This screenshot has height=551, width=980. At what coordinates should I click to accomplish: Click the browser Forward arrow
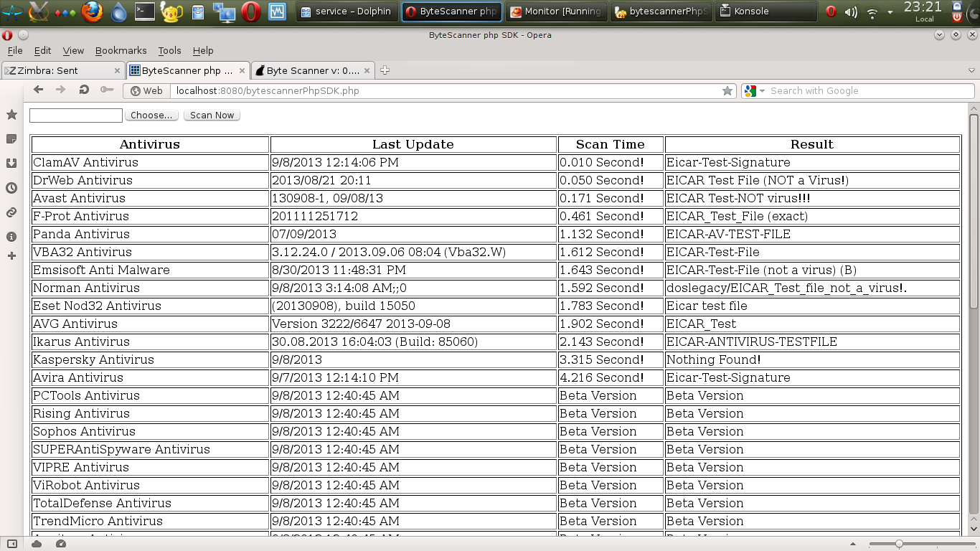point(61,90)
